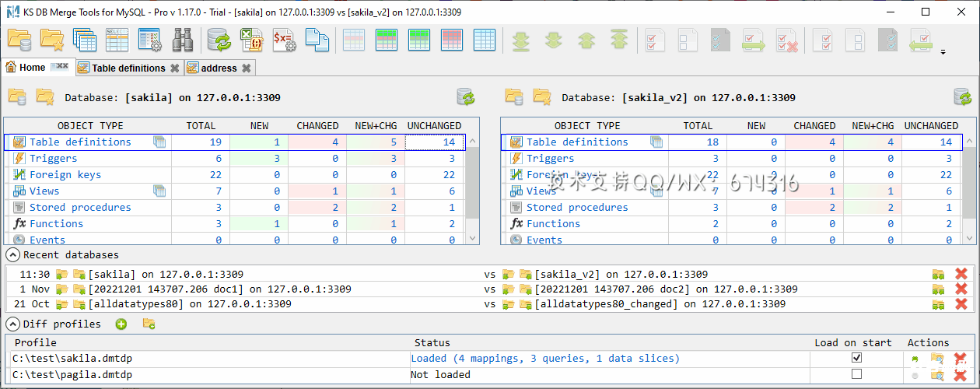Refresh both databases using toolbar icon
Image resolution: width=980 pixels, height=389 pixels.
point(219,39)
